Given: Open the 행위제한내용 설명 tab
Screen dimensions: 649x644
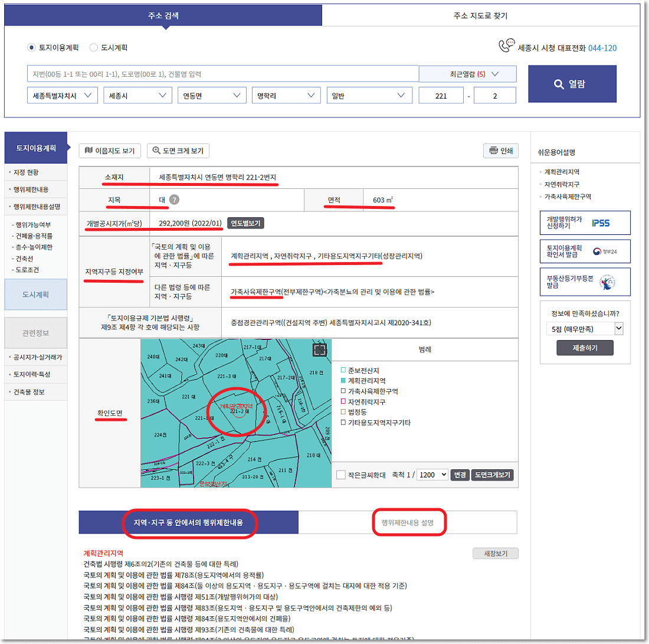Looking at the screenshot, I should [x=409, y=522].
